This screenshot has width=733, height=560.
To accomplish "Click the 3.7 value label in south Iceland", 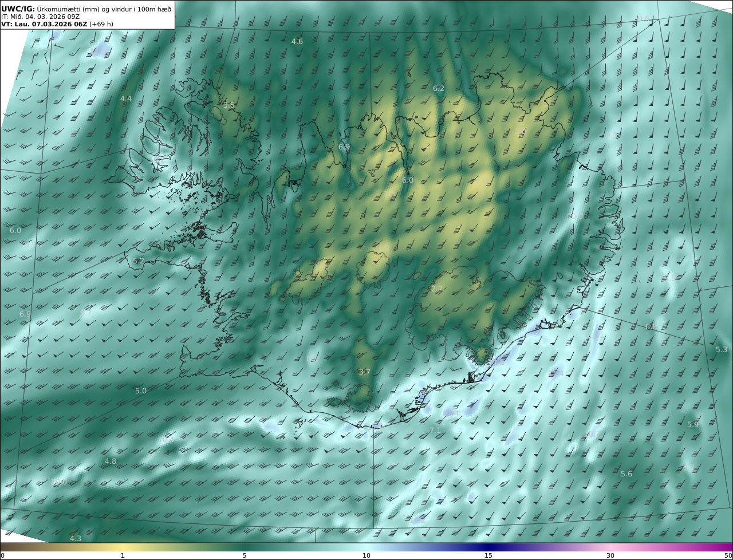I will (x=365, y=372).
